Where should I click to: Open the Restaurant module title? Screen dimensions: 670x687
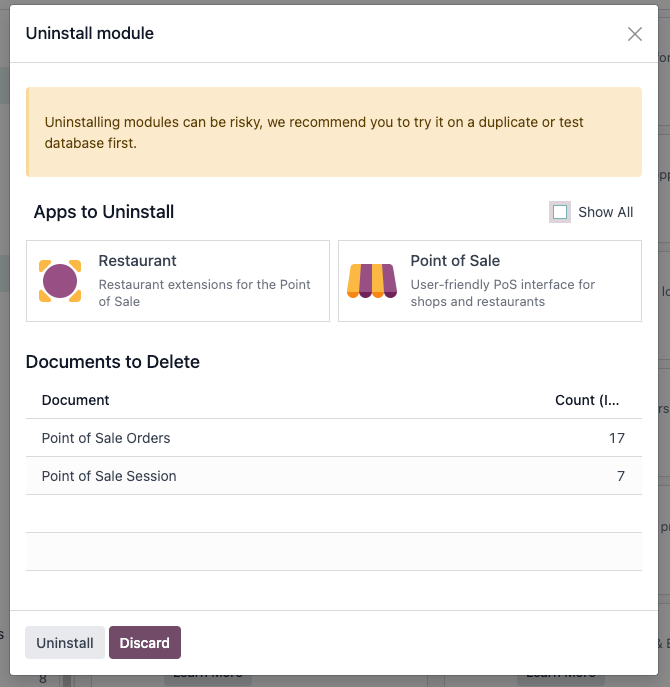(x=137, y=261)
